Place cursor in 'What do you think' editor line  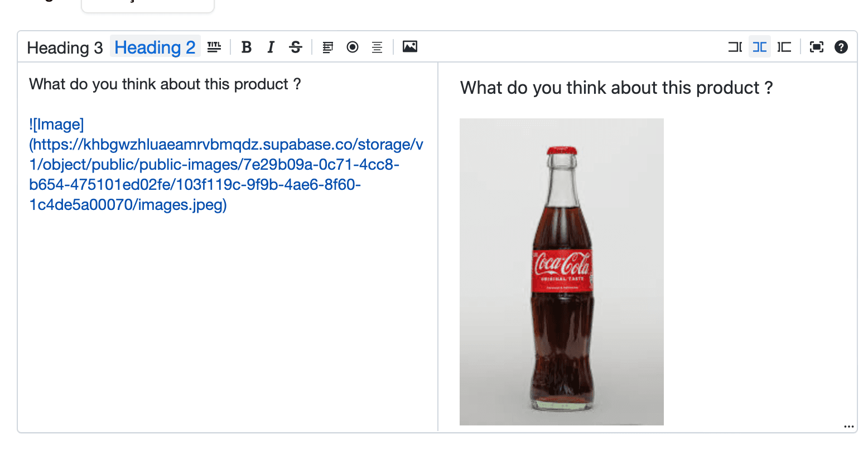(165, 84)
